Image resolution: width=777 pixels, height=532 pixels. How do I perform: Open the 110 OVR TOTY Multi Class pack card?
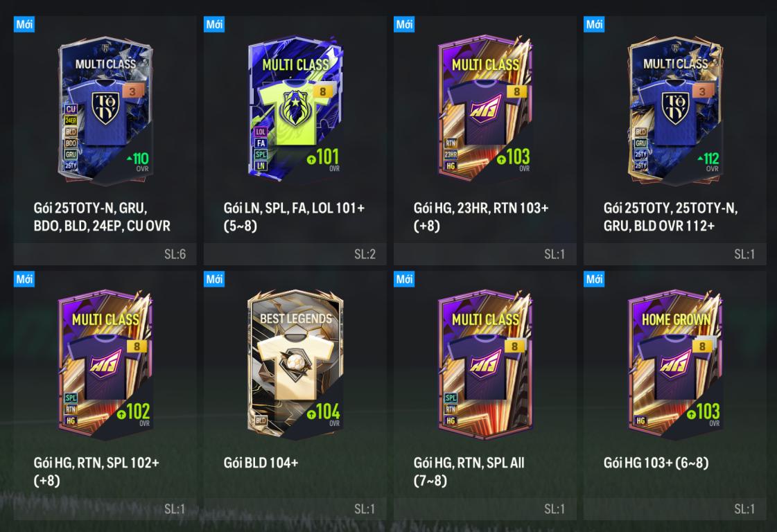click(x=105, y=109)
